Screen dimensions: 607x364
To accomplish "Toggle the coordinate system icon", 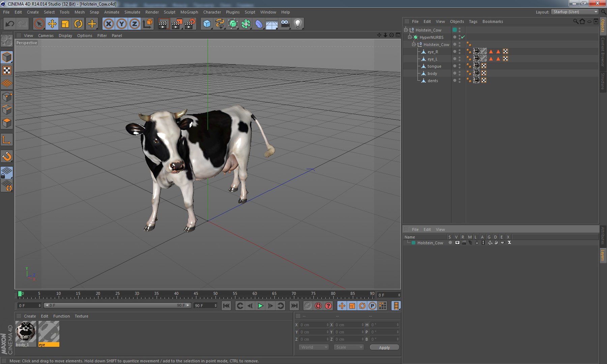I will coord(148,24).
